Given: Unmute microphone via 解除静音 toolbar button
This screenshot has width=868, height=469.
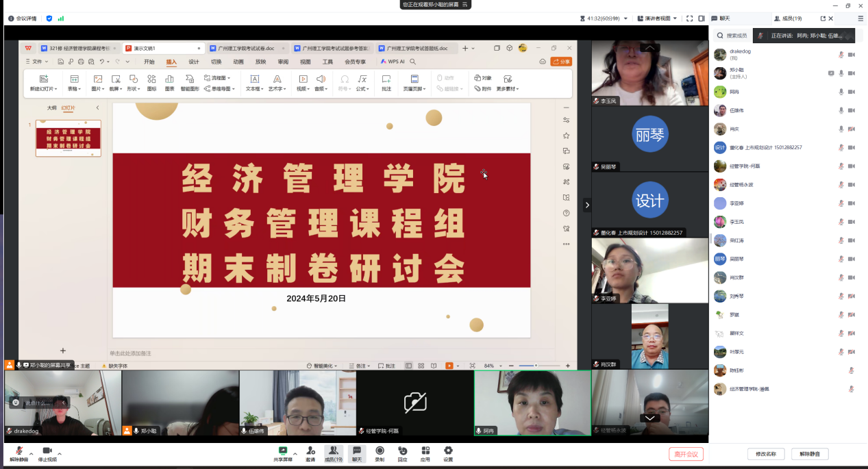Looking at the screenshot, I should (18, 451).
